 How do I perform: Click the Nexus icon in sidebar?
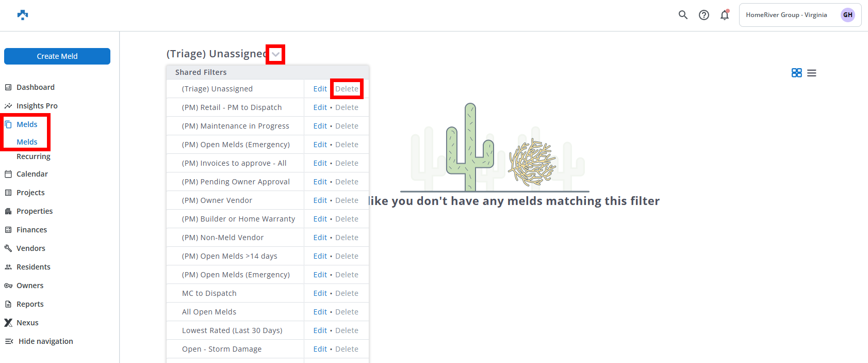coord(8,323)
